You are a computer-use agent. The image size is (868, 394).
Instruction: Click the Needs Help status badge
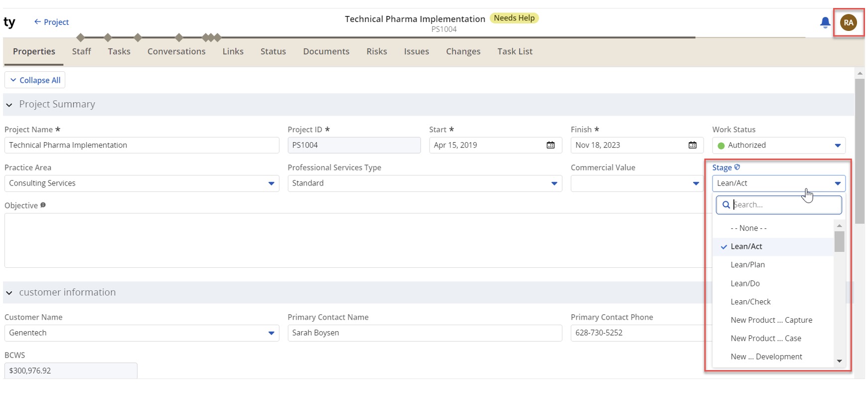[x=514, y=18]
